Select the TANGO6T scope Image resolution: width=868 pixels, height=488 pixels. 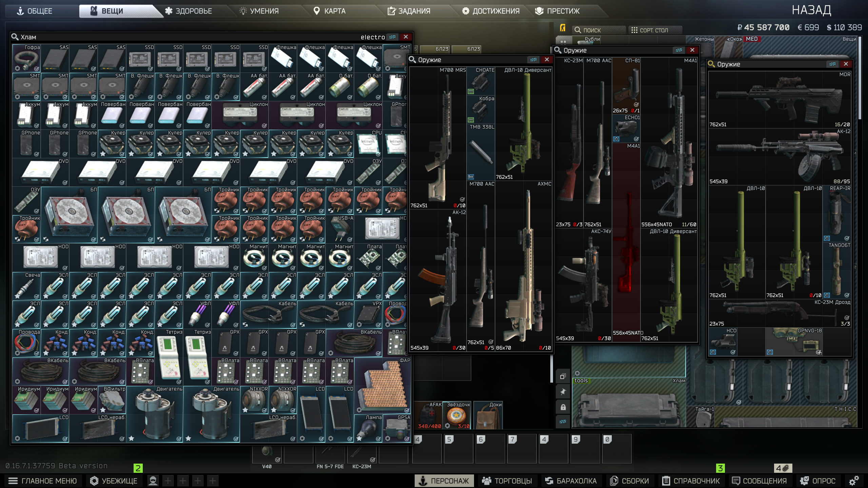pos(837,270)
